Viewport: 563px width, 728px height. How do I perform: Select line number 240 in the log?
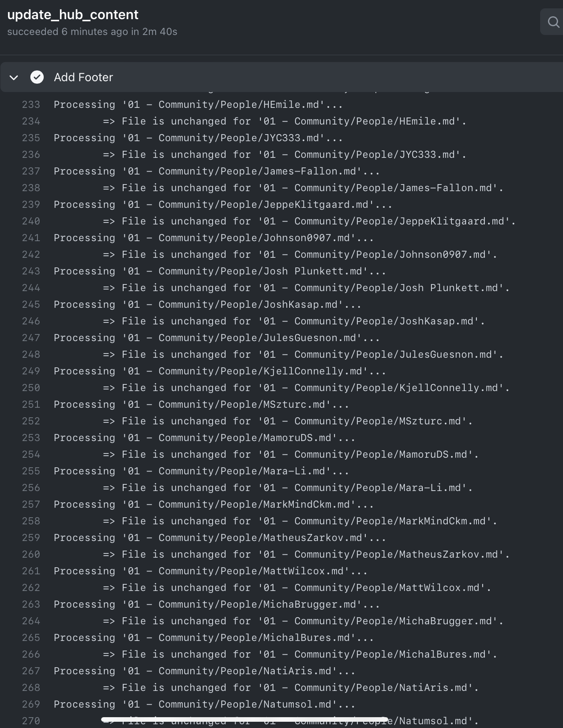coord(30,221)
